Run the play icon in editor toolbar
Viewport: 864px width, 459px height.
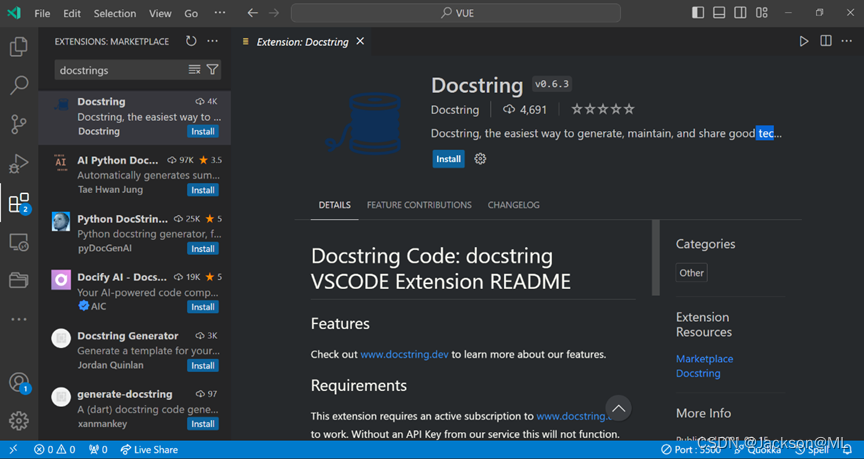click(x=804, y=41)
